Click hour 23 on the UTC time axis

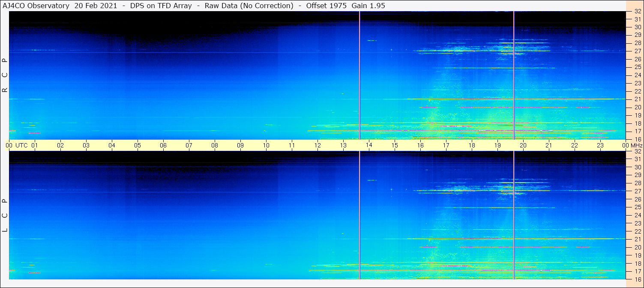point(600,145)
